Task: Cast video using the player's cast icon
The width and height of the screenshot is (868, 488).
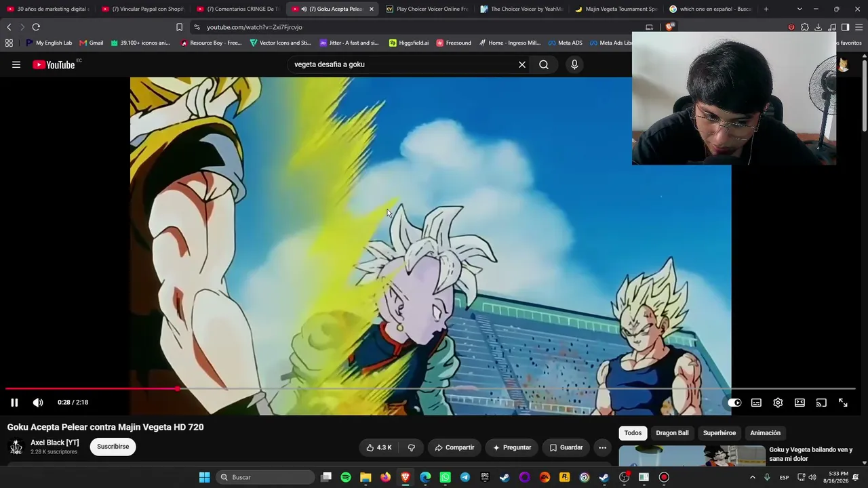Action: (821, 403)
